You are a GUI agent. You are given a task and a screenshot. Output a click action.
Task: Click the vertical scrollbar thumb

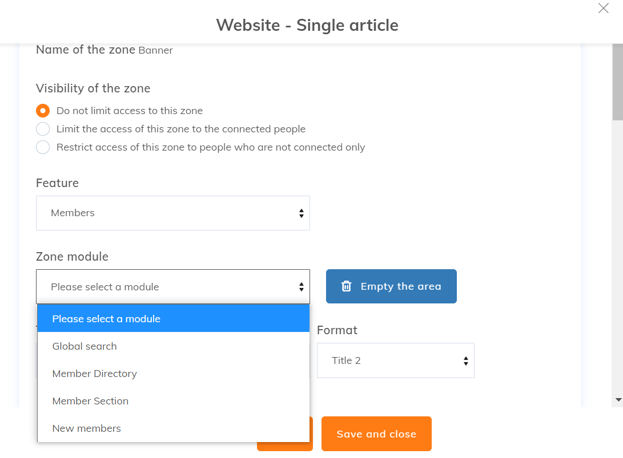tap(617, 80)
